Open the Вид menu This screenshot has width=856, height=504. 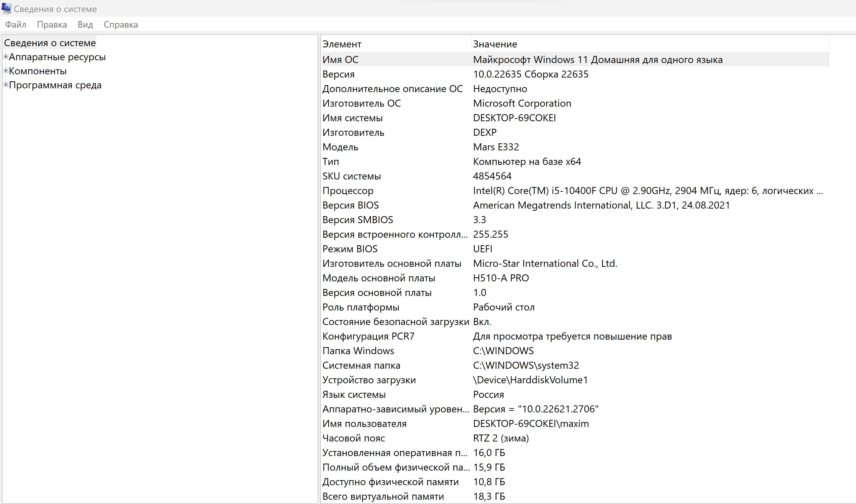tap(85, 25)
